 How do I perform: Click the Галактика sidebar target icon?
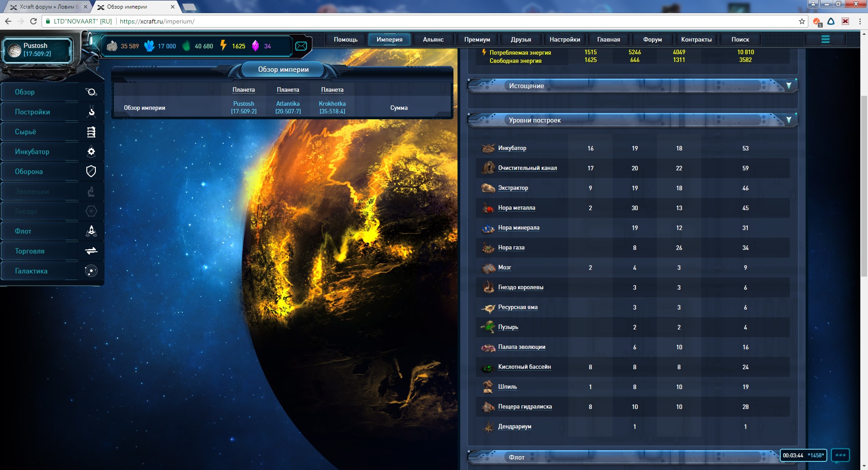(x=91, y=271)
